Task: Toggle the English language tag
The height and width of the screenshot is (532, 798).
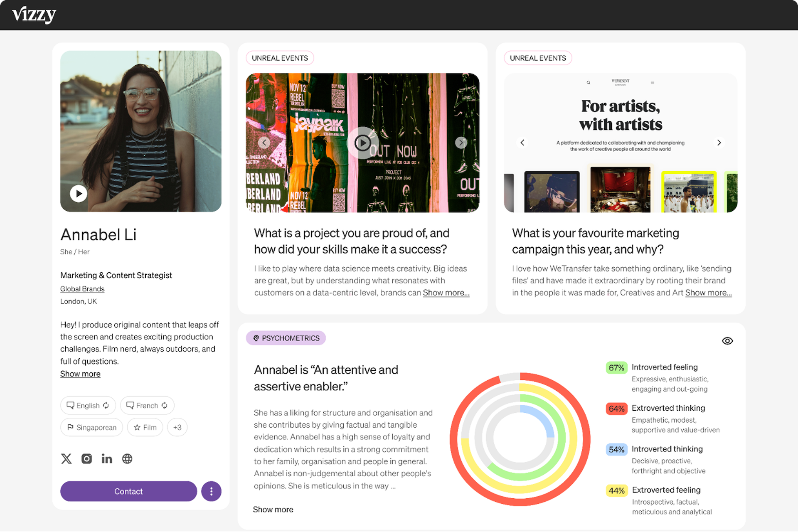Action: click(x=88, y=405)
